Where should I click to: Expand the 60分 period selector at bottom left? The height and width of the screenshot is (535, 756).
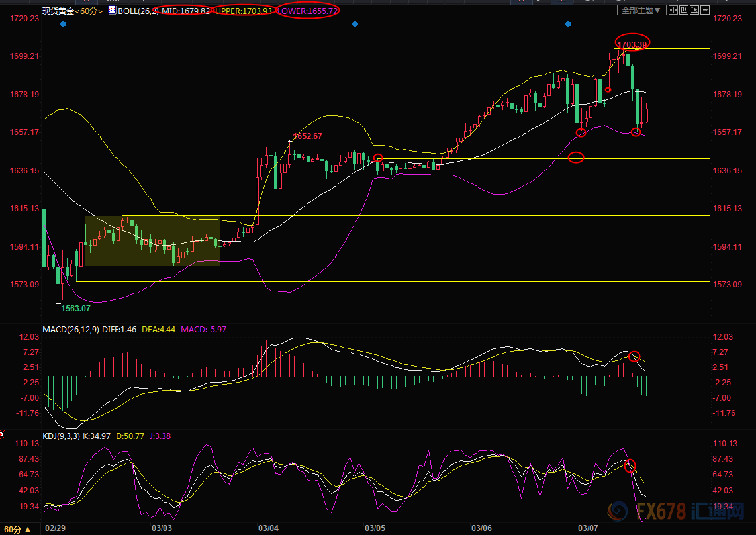click(21, 529)
